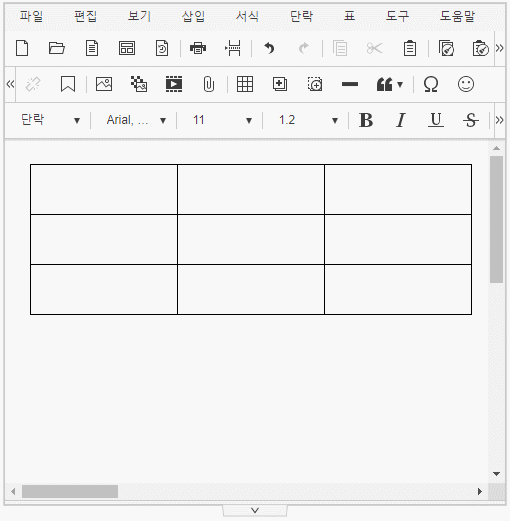Image resolution: width=510 pixels, height=521 pixels.
Task: Insert a video with the film icon
Action: (x=174, y=84)
